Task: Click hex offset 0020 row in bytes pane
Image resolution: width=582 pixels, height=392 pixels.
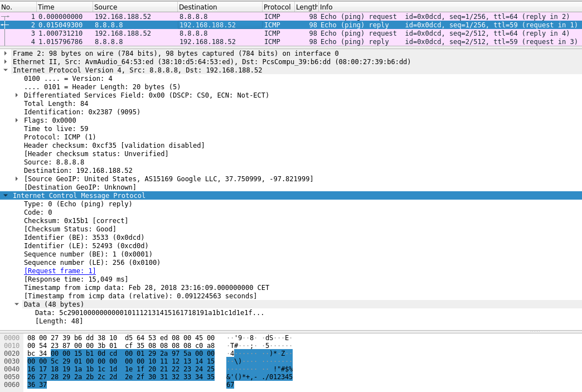Action: click(x=12, y=354)
